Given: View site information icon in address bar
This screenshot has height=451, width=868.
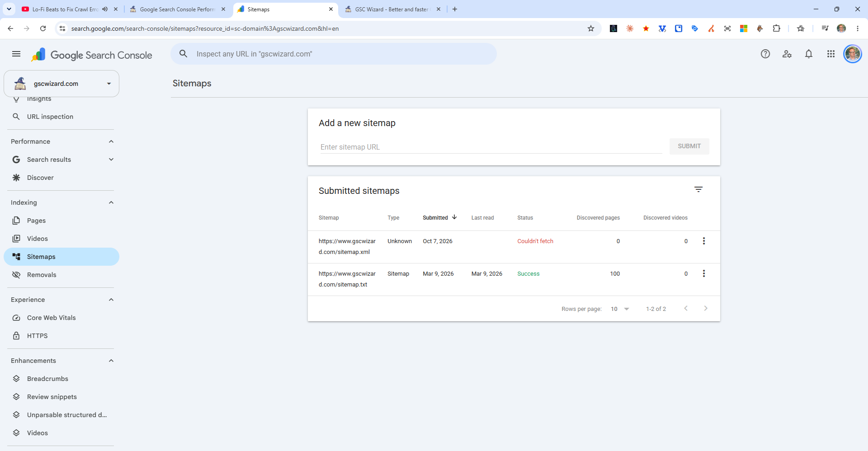Looking at the screenshot, I should (62, 28).
